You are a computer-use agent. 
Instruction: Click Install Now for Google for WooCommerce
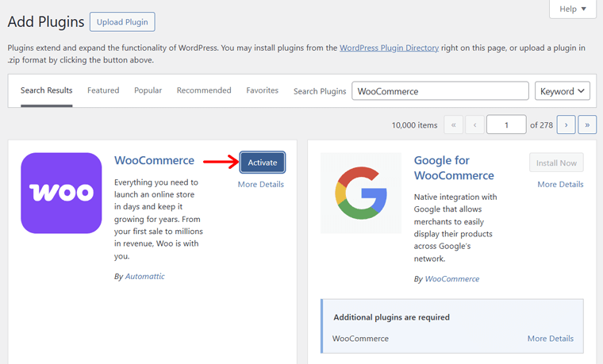556,163
